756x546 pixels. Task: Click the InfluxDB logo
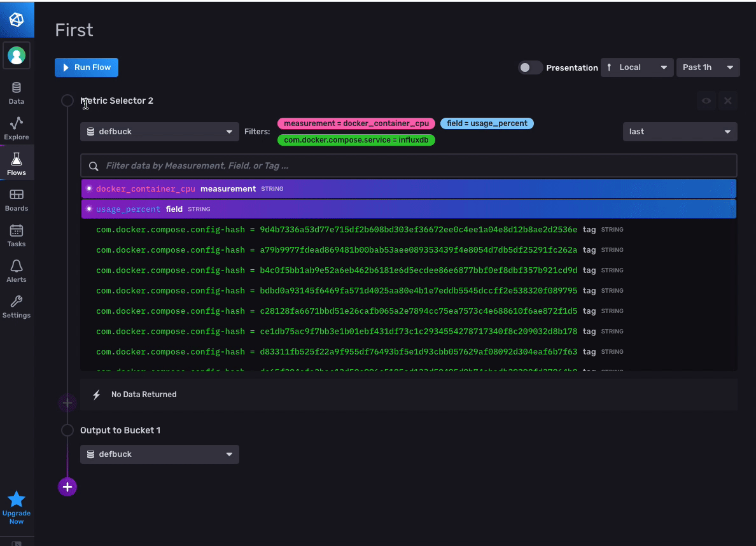[17, 19]
